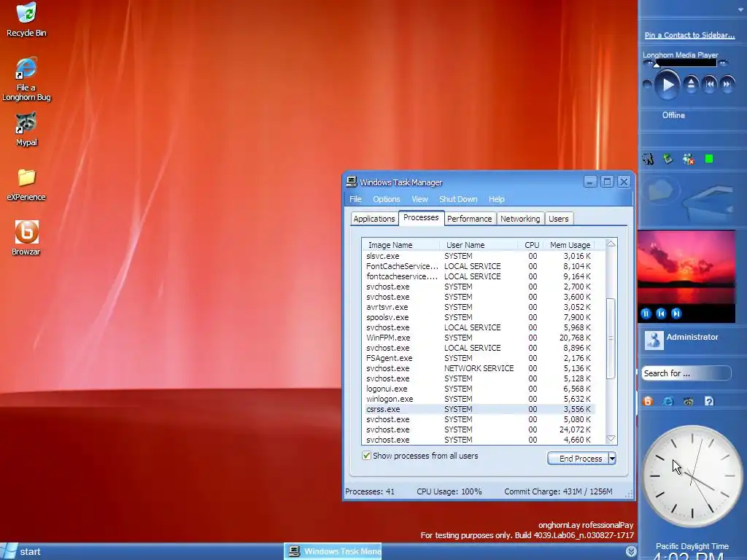747x560 pixels.
Task: Switch to the Performance tab
Action: (x=469, y=219)
